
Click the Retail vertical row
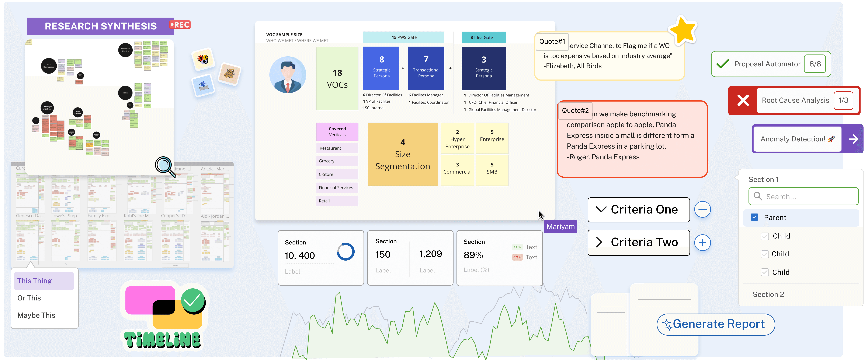[337, 201]
